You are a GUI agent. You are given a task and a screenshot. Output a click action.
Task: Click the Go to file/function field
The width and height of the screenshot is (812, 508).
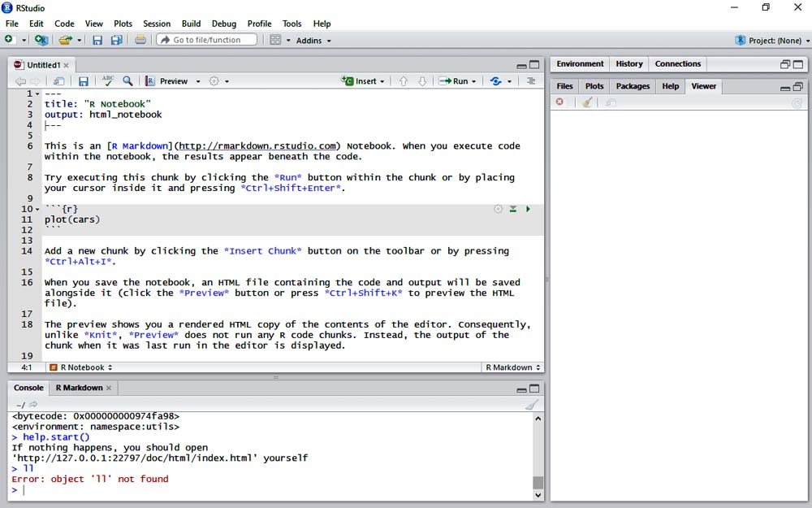(x=206, y=39)
